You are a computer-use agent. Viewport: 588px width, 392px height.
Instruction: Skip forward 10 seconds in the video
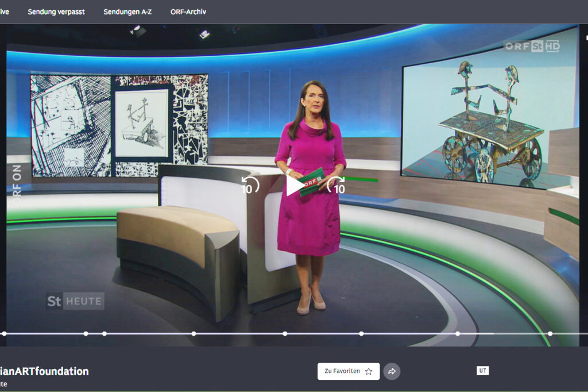coord(336,186)
